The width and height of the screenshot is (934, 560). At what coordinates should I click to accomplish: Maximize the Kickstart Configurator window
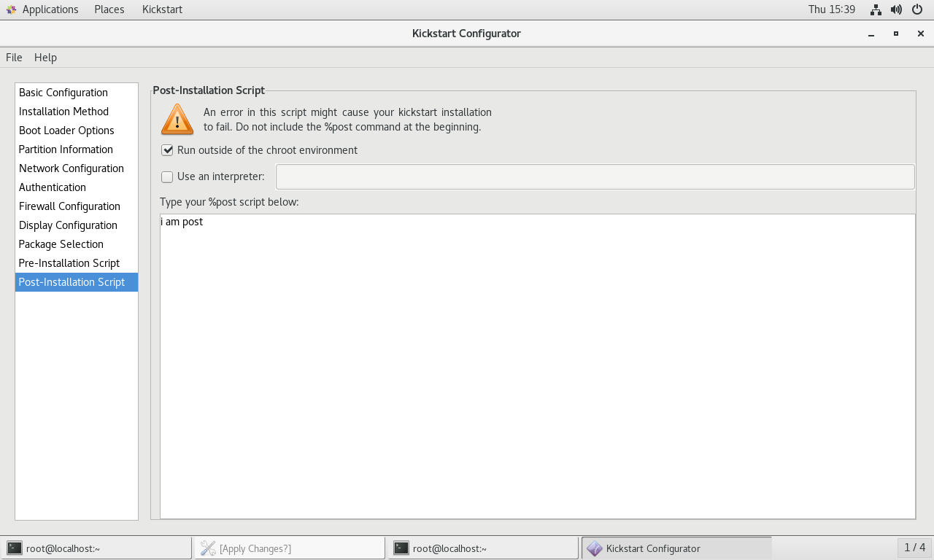click(896, 34)
